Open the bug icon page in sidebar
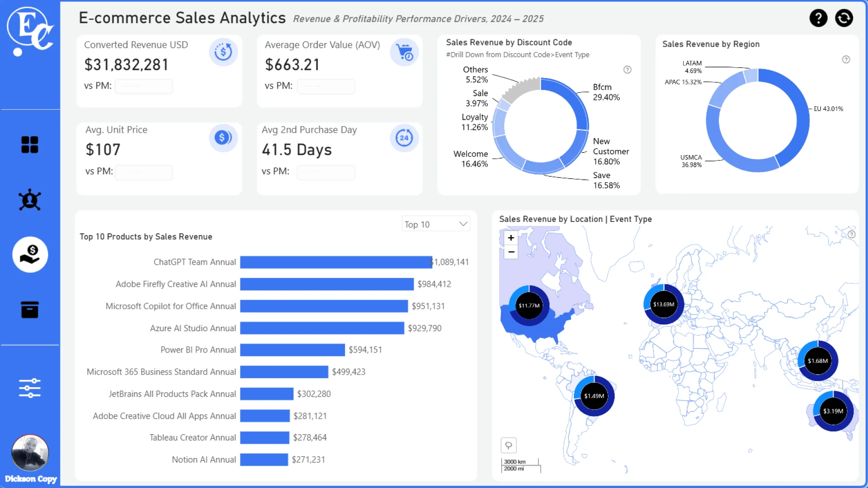868x488 pixels. (30, 200)
